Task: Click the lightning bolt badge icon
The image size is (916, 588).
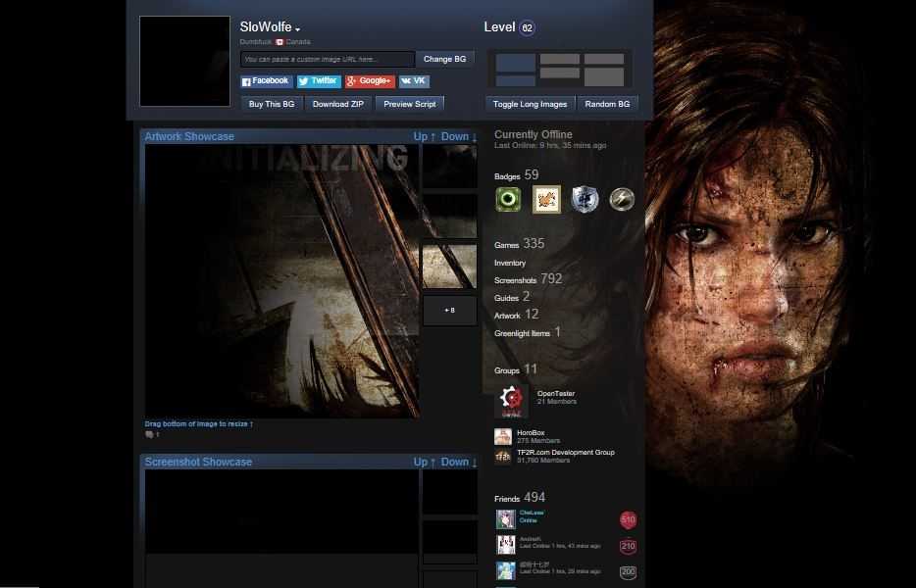Action: tap(622, 200)
